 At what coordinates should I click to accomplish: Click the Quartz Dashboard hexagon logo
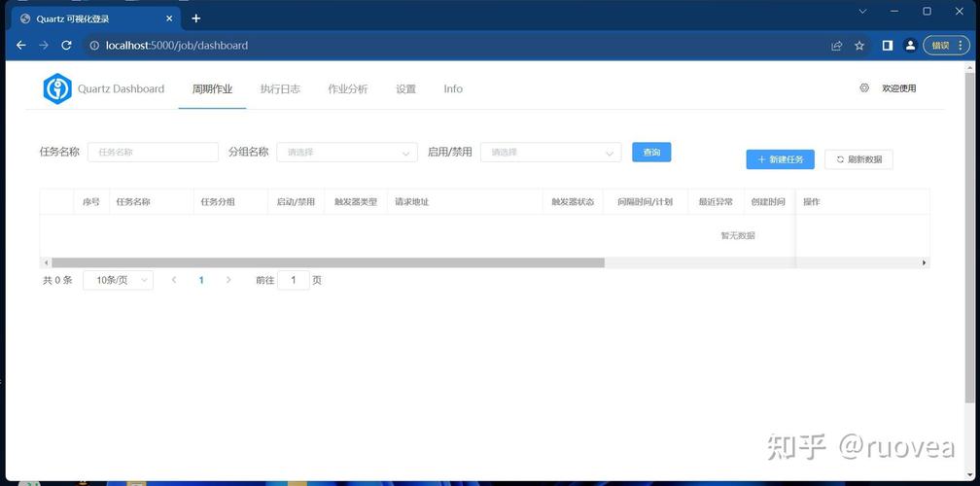pos(57,88)
